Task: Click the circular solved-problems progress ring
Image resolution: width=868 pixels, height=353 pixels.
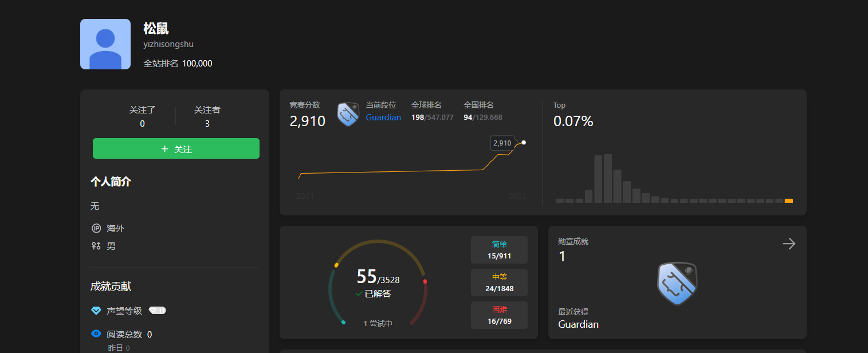Action: (378, 283)
